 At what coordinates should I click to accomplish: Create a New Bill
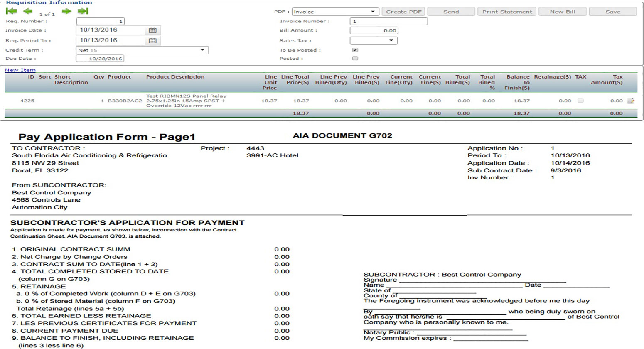(562, 11)
